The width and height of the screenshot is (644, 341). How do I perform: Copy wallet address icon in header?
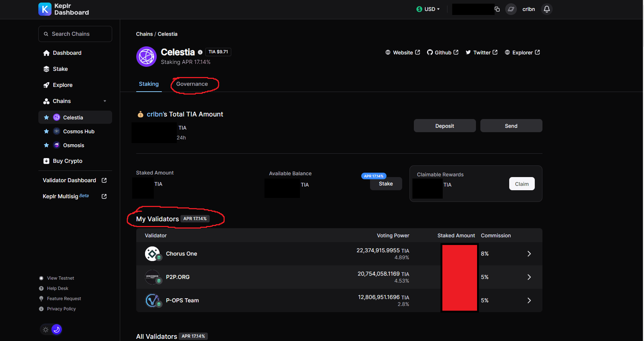click(497, 9)
